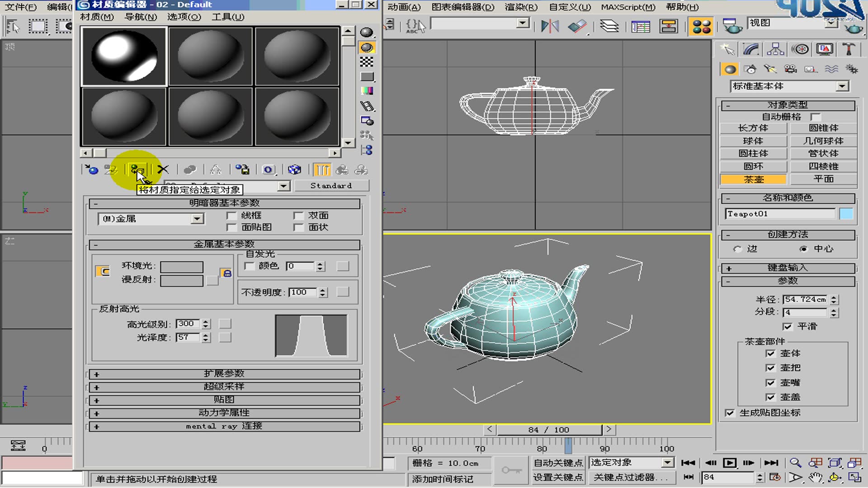Click the 自发光 color swatch
The height and width of the screenshot is (488, 868).
tap(342, 266)
